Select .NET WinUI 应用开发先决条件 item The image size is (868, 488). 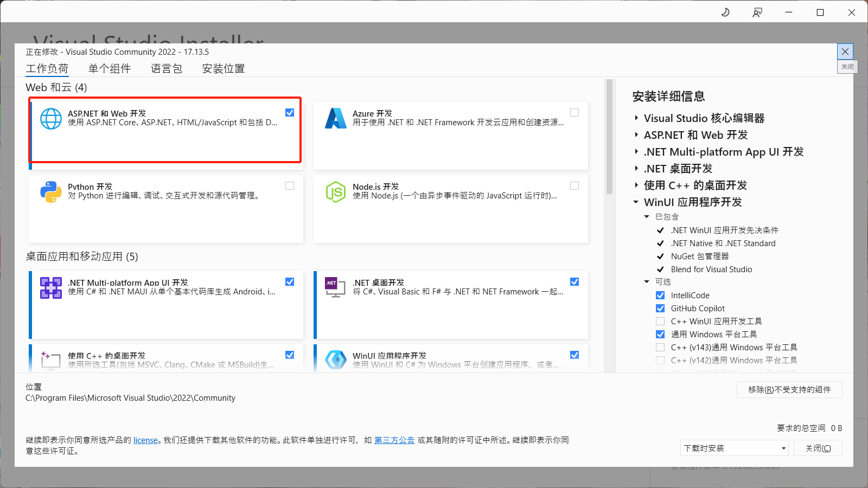(x=725, y=230)
